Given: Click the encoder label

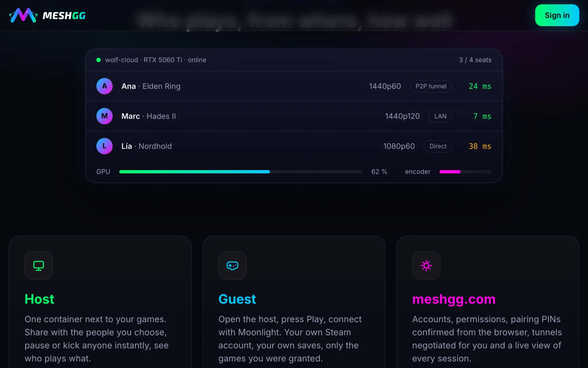Looking at the screenshot, I should pyautogui.click(x=418, y=172).
